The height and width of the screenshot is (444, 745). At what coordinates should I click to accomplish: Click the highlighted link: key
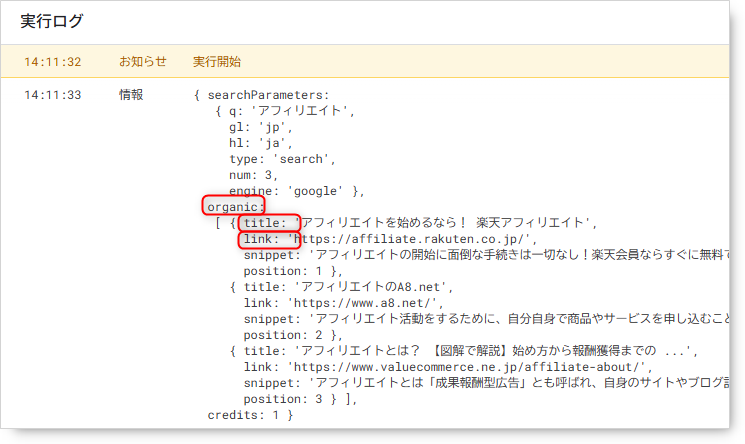pyautogui.click(x=266, y=240)
